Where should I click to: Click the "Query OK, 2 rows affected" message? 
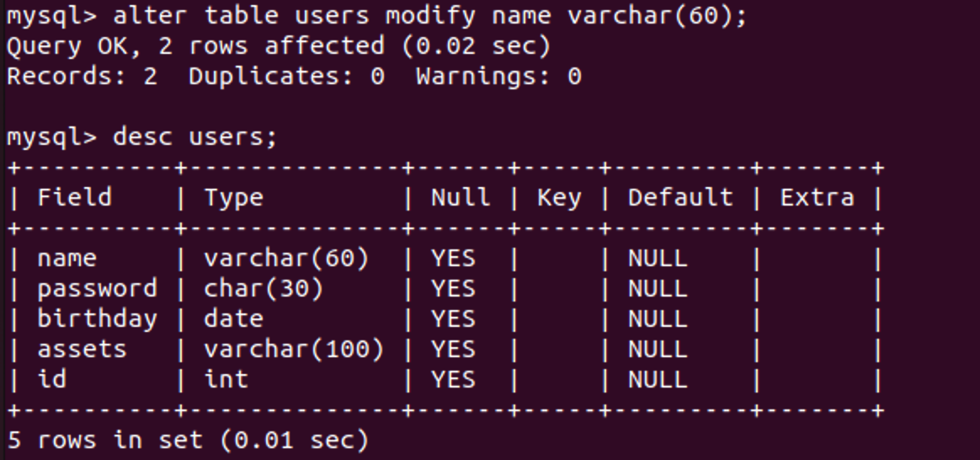(x=278, y=46)
